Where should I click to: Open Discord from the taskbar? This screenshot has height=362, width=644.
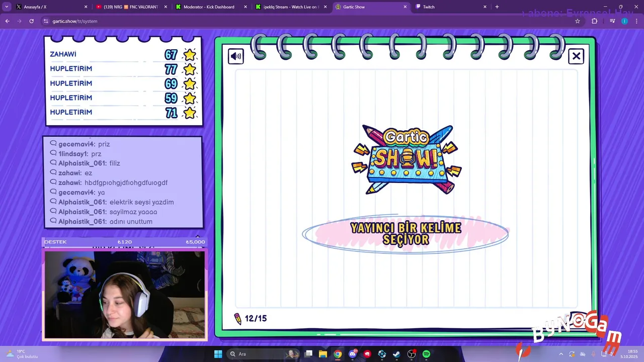click(x=353, y=354)
